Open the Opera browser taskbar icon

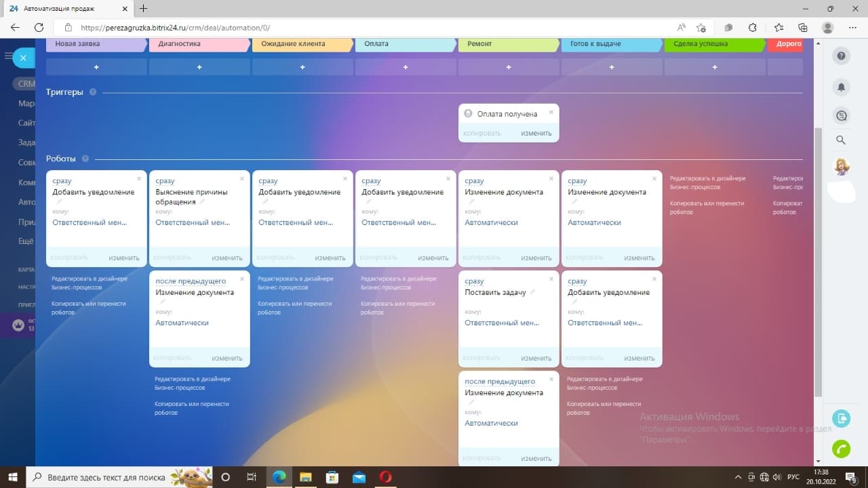[385, 477]
